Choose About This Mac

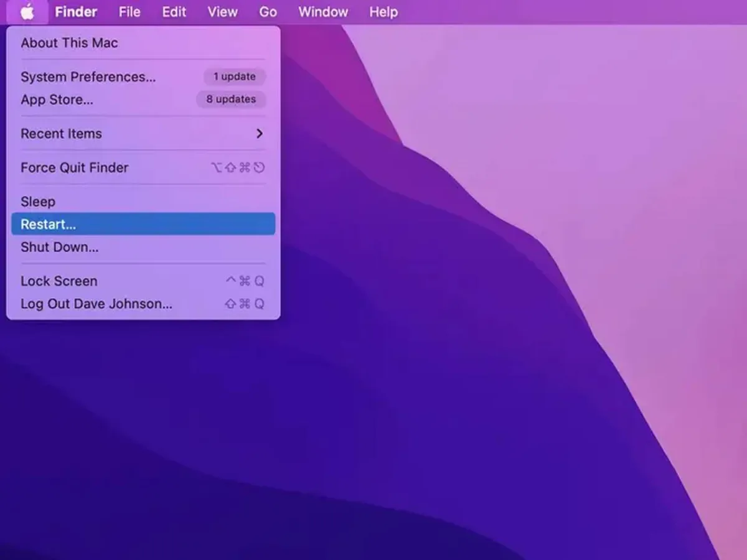(69, 43)
